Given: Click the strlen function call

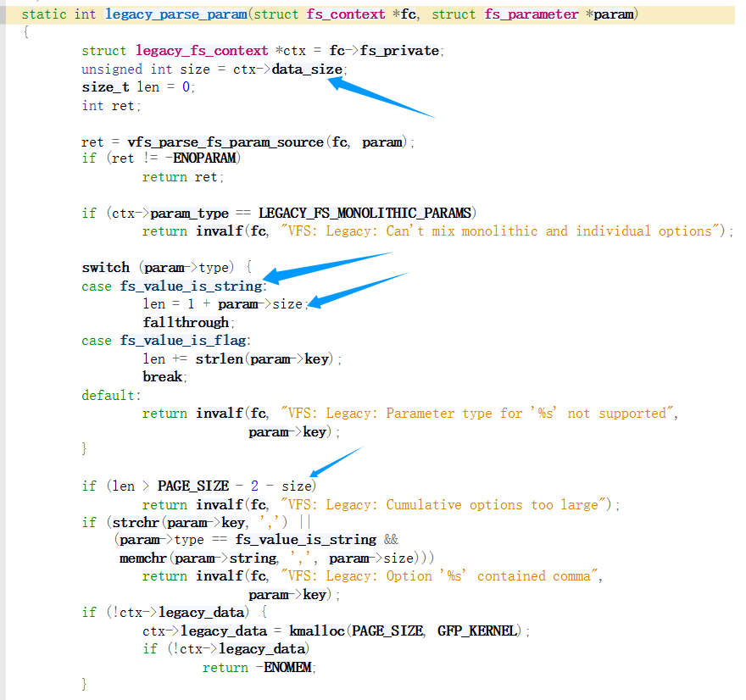Looking at the screenshot, I should (x=220, y=359).
